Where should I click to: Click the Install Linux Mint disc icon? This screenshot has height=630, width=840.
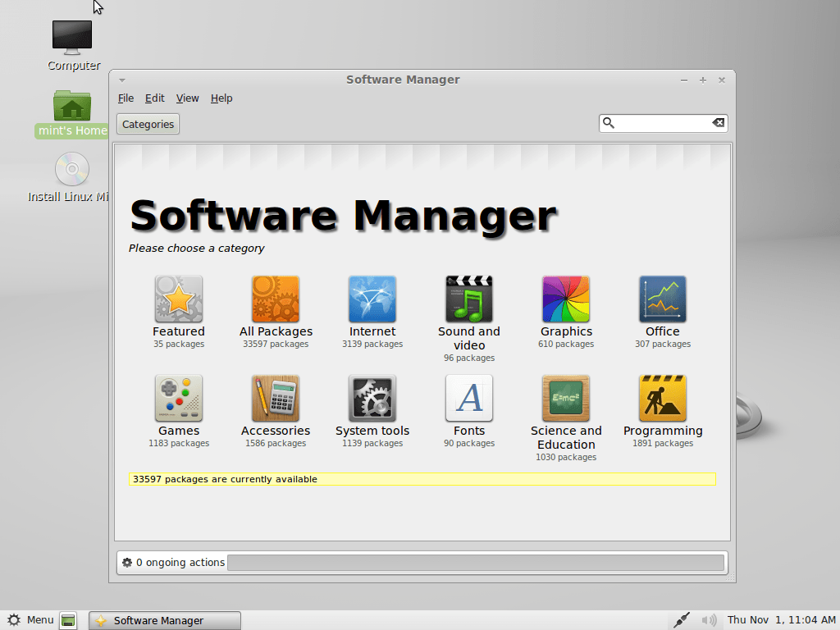pos(72,170)
